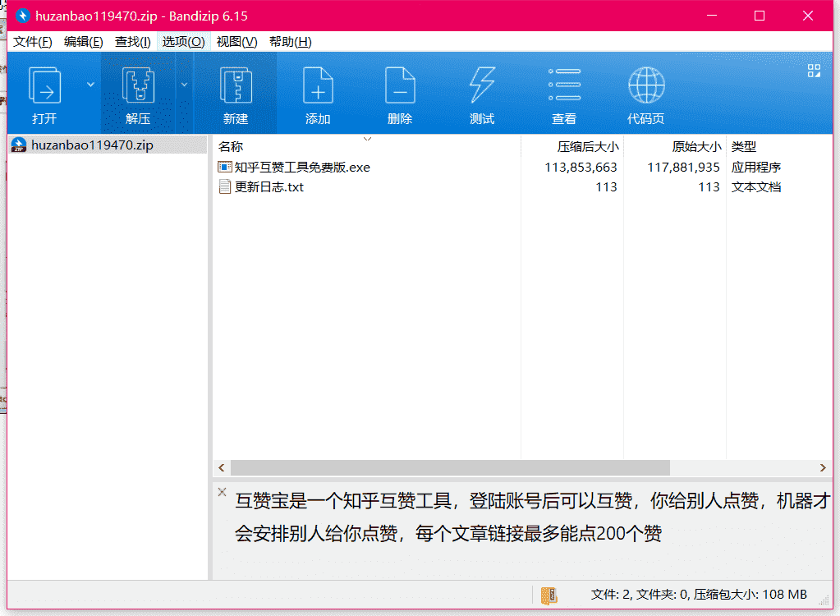Click the Delete (删除) toolbar icon

(400, 85)
